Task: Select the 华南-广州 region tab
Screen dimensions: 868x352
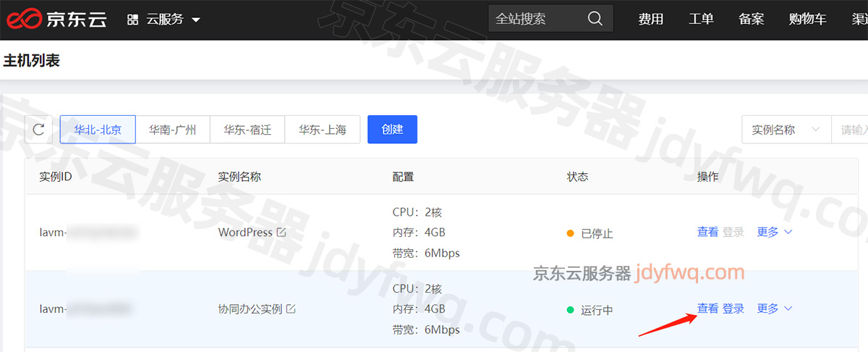Action: tap(173, 130)
